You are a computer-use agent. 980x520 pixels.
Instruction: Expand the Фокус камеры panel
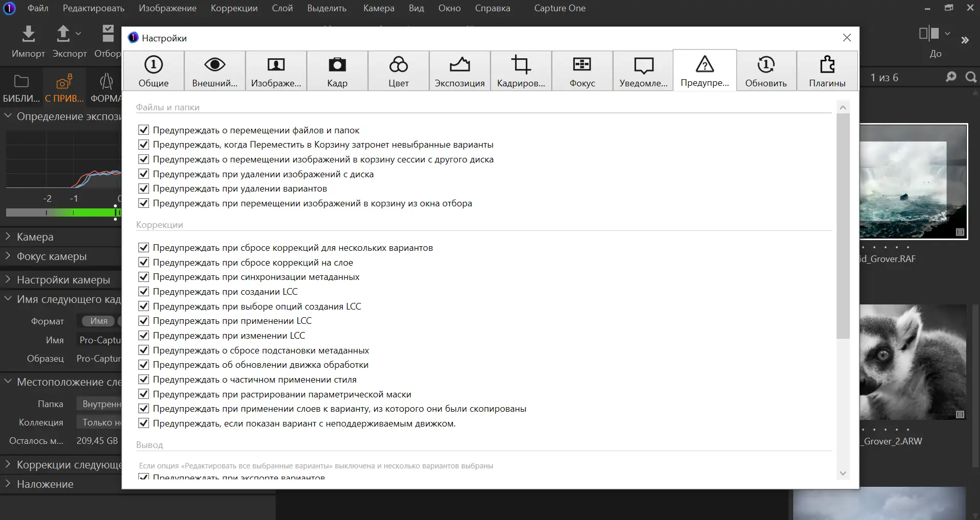coord(8,256)
